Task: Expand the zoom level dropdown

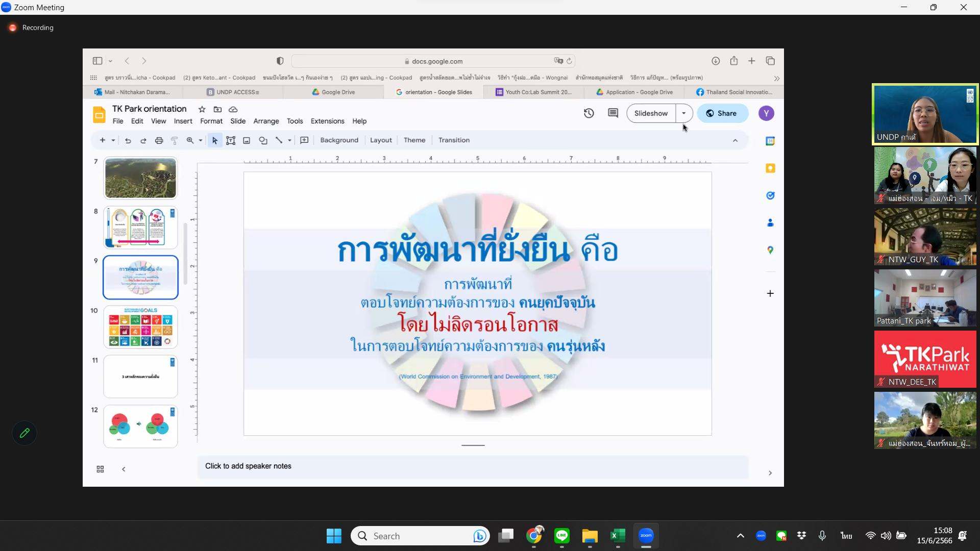Action: point(201,140)
